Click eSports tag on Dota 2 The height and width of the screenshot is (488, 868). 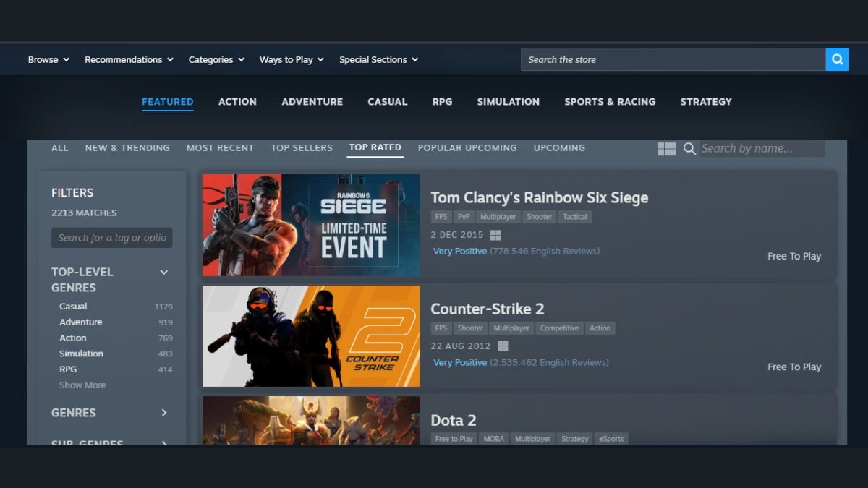[x=610, y=439]
